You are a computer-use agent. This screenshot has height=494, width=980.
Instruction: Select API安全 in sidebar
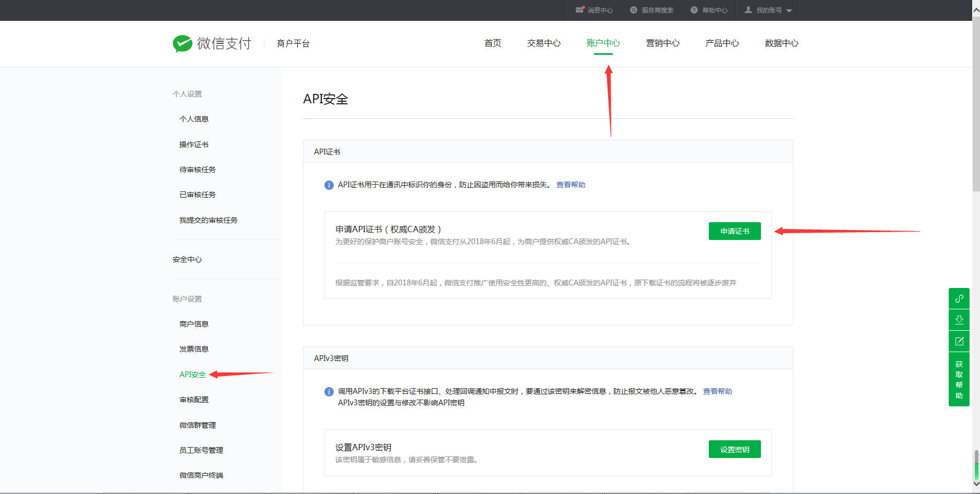click(x=192, y=375)
